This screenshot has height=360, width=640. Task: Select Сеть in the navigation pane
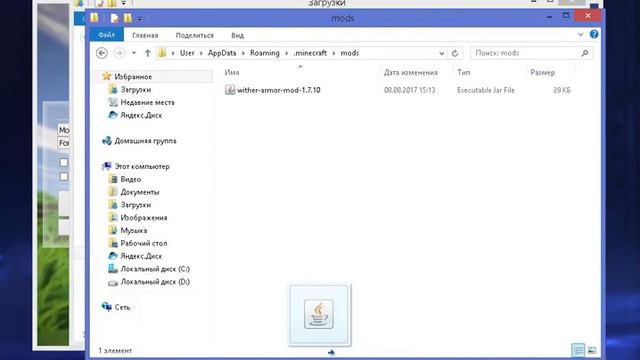click(x=122, y=307)
